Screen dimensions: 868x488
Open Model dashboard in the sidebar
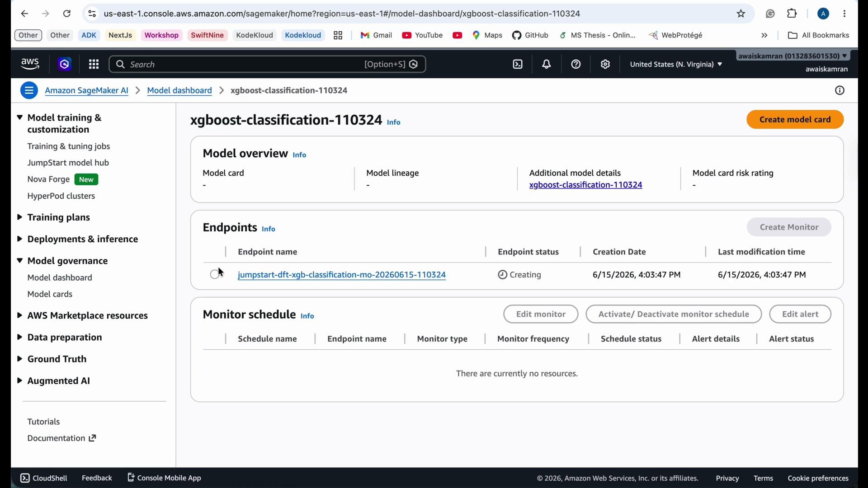tap(60, 278)
